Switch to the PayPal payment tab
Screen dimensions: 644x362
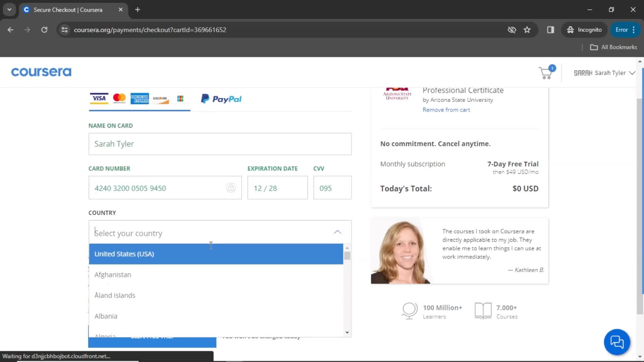pos(221,99)
